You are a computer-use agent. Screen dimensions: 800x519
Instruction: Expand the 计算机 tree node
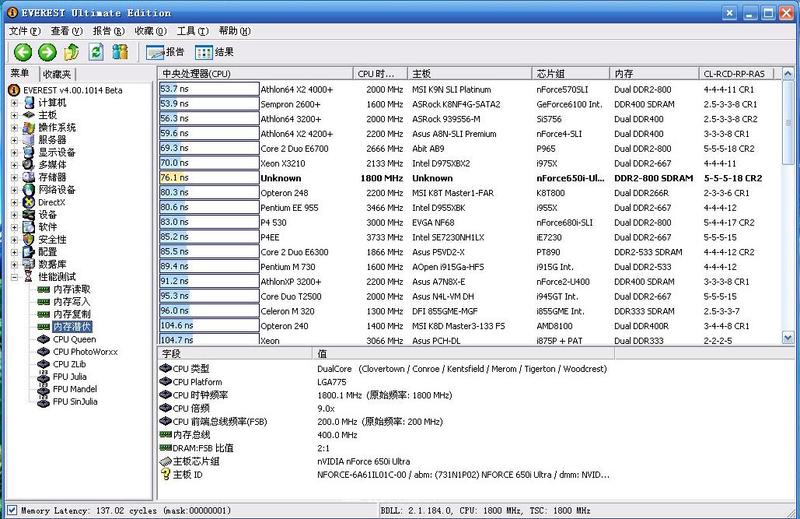pos(14,103)
